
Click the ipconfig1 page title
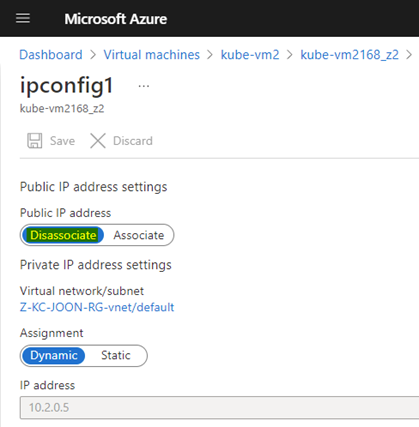[x=67, y=86]
